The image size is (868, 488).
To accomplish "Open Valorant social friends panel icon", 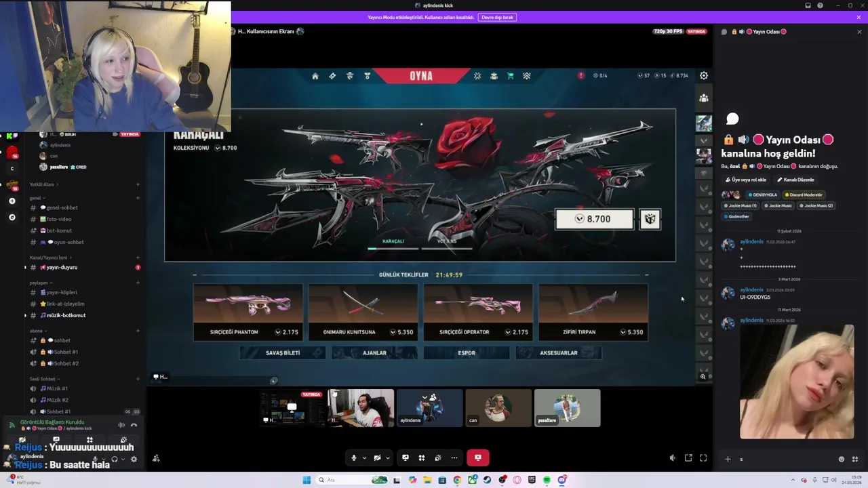I will tap(704, 98).
